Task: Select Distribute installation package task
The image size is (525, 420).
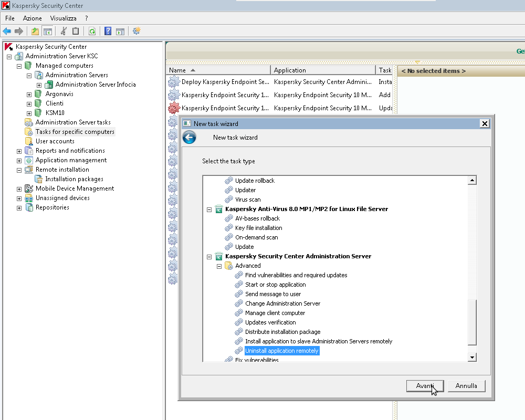Action: pyautogui.click(x=282, y=332)
